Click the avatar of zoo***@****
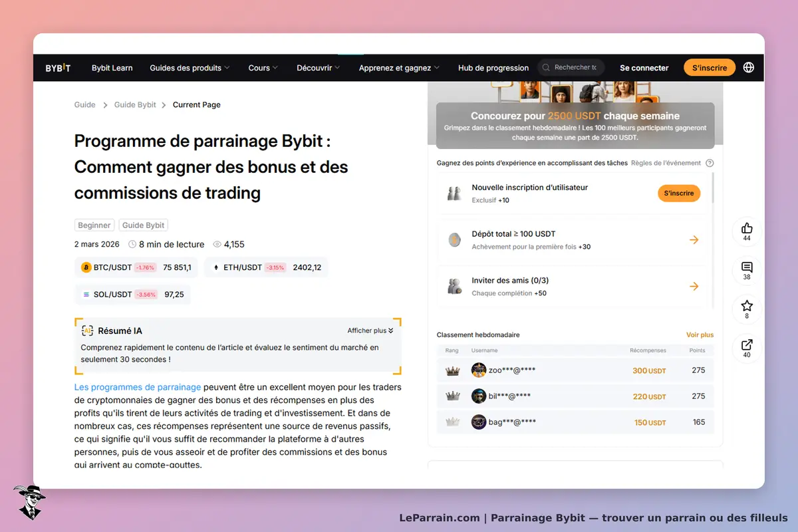The width and height of the screenshot is (798, 532). point(479,370)
